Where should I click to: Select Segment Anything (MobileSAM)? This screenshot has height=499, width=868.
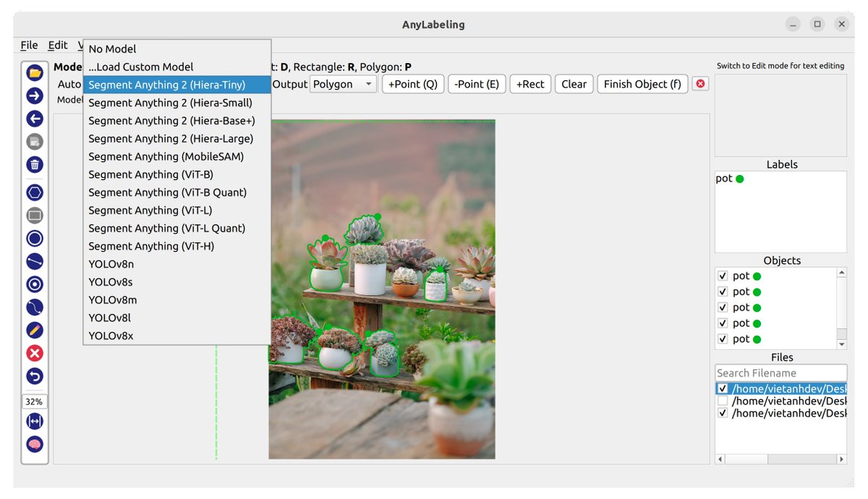point(177,156)
